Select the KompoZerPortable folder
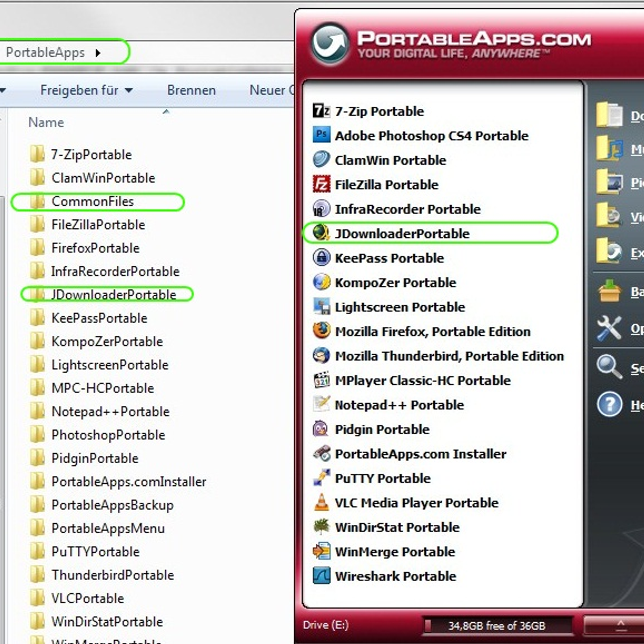Image resolution: width=644 pixels, height=644 pixels. (x=97, y=341)
